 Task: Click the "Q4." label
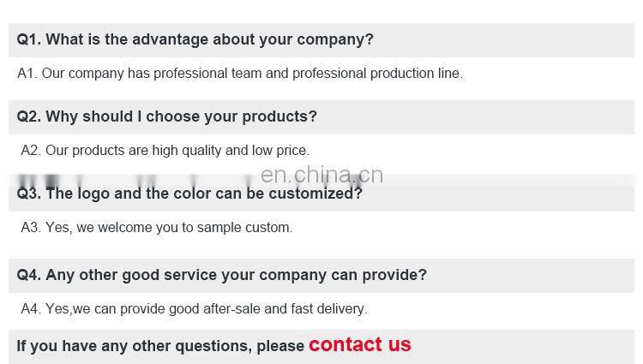pos(28,275)
